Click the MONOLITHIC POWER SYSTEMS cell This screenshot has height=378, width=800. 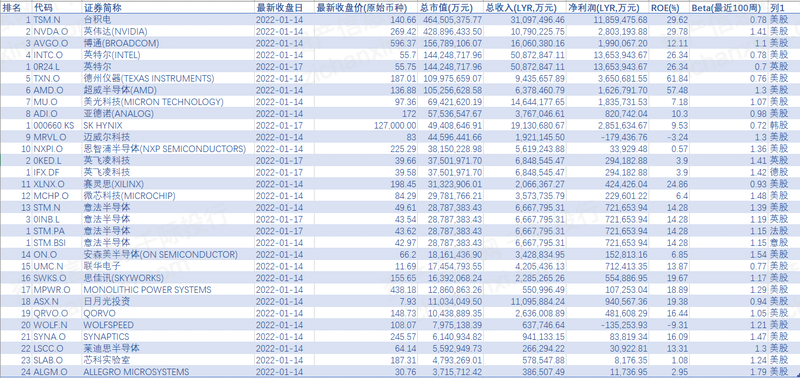point(147,290)
